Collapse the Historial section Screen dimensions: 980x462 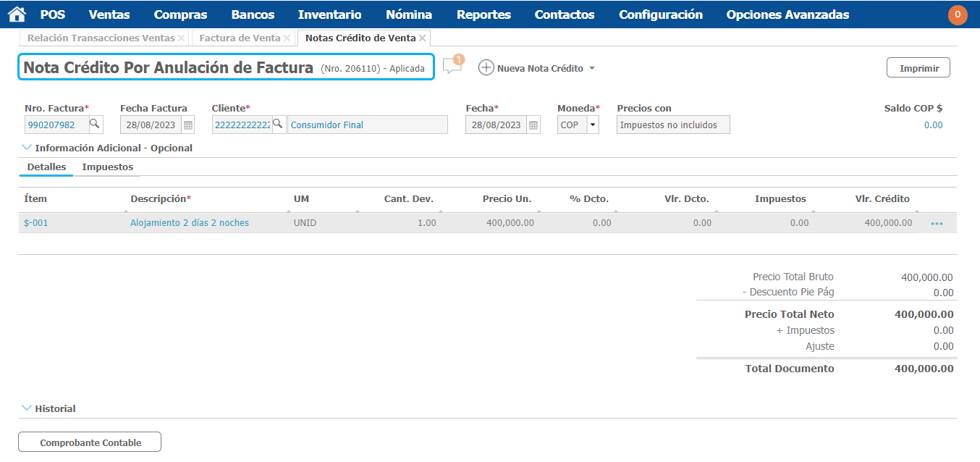point(27,408)
